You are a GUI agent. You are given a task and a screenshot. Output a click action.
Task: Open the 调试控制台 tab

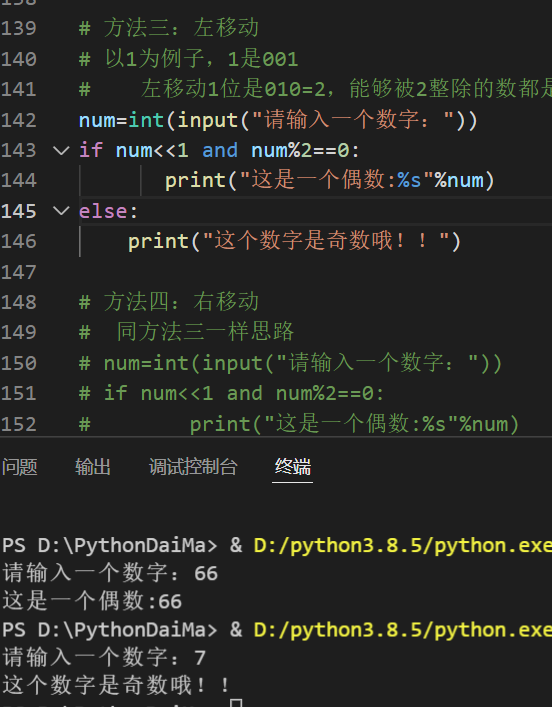193,467
